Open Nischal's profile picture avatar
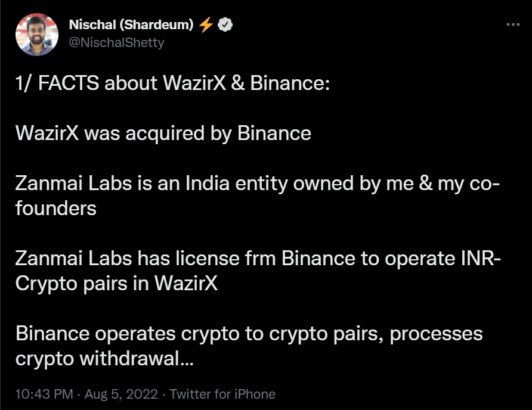The image size is (532, 410). coord(37,35)
